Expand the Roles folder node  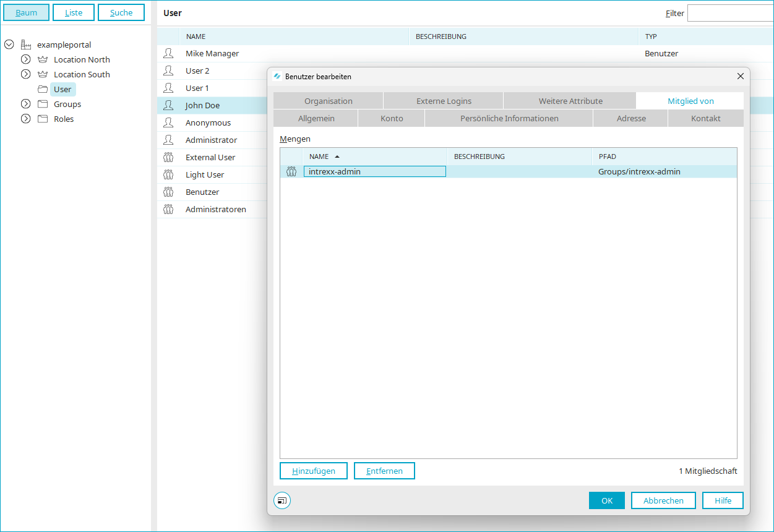[26, 119]
